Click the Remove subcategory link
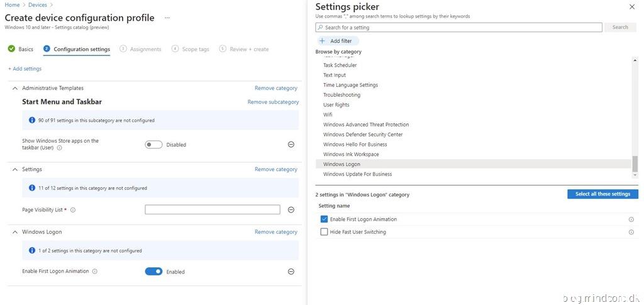Viewport: 644px width, 305px height. [273, 102]
